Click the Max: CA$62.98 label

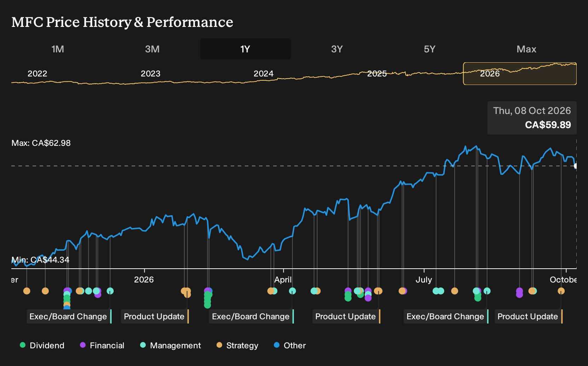[x=41, y=143]
